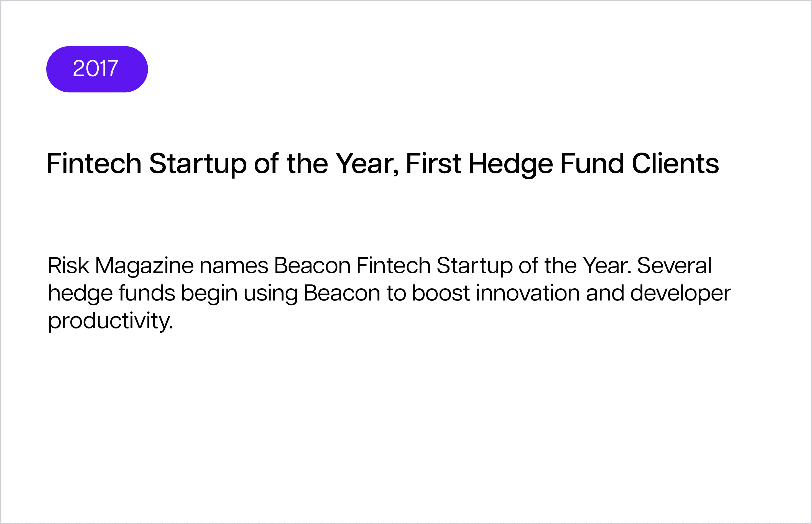Select "funds" in the paragraph
Viewport: 812px width, 524px height.
tap(147, 293)
